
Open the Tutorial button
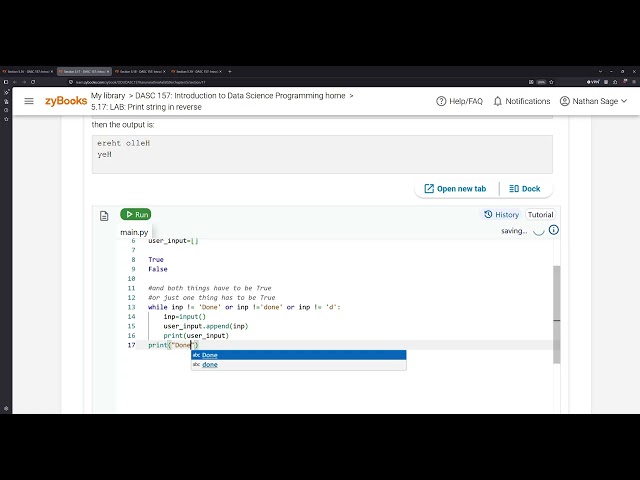point(540,214)
